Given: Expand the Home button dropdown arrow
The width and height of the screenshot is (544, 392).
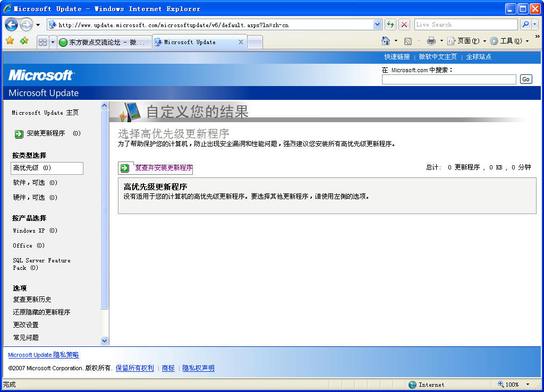Looking at the screenshot, I should [x=396, y=41].
